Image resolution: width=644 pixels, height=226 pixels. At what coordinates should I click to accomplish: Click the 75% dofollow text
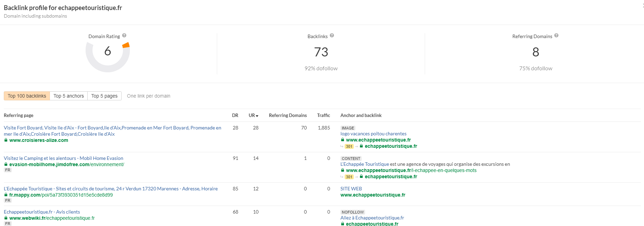pyautogui.click(x=536, y=69)
